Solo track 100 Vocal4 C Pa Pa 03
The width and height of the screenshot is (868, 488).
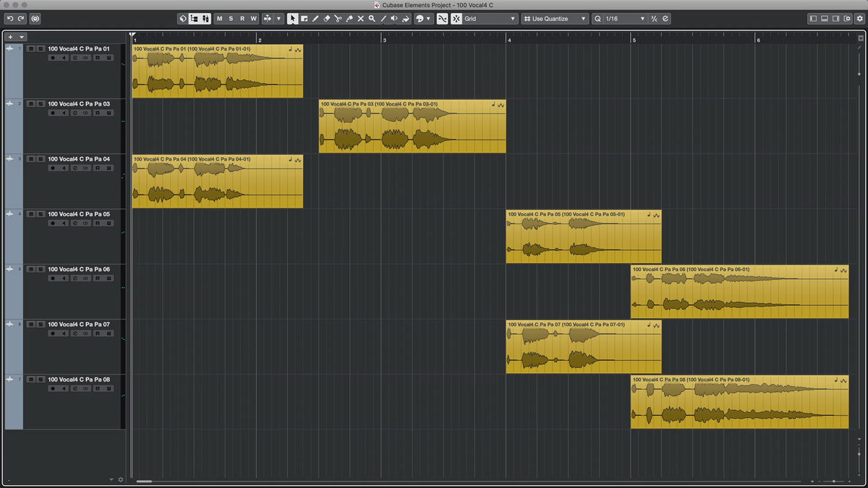coord(41,104)
